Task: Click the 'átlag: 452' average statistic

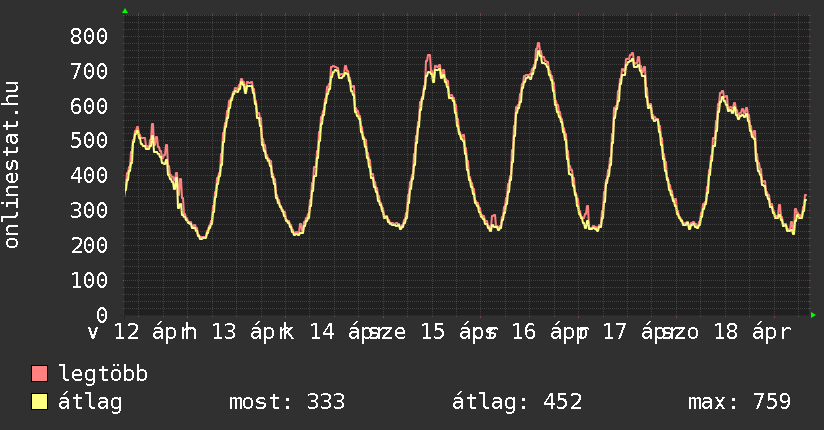Action: point(517,402)
